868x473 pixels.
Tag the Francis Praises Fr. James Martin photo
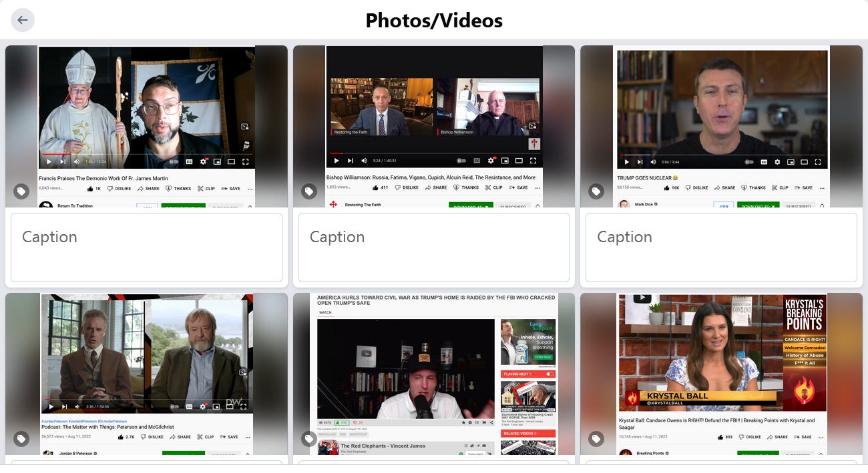click(x=21, y=191)
